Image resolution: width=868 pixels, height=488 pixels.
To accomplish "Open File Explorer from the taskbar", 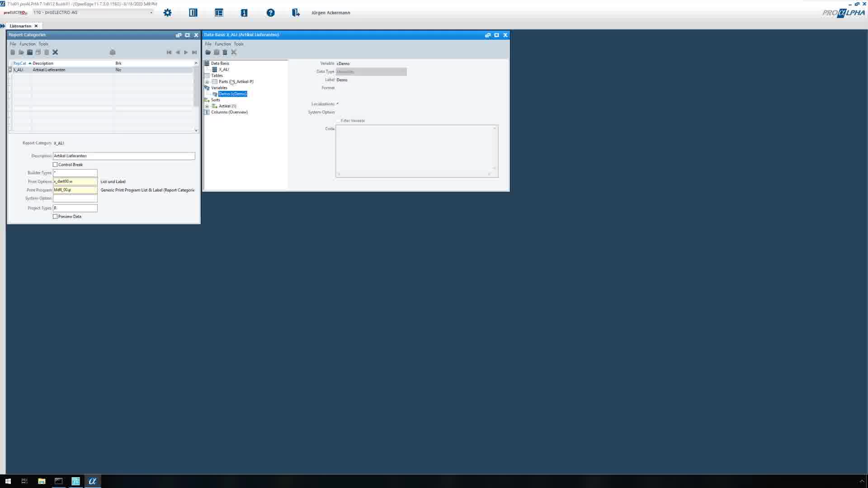I will [42, 481].
